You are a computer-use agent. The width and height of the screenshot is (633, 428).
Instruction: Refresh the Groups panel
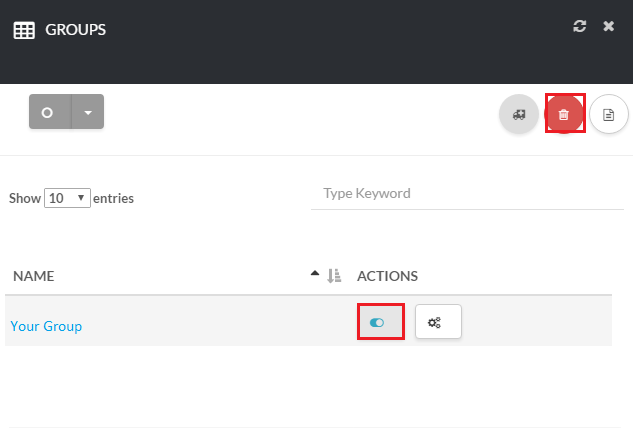pos(579,27)
